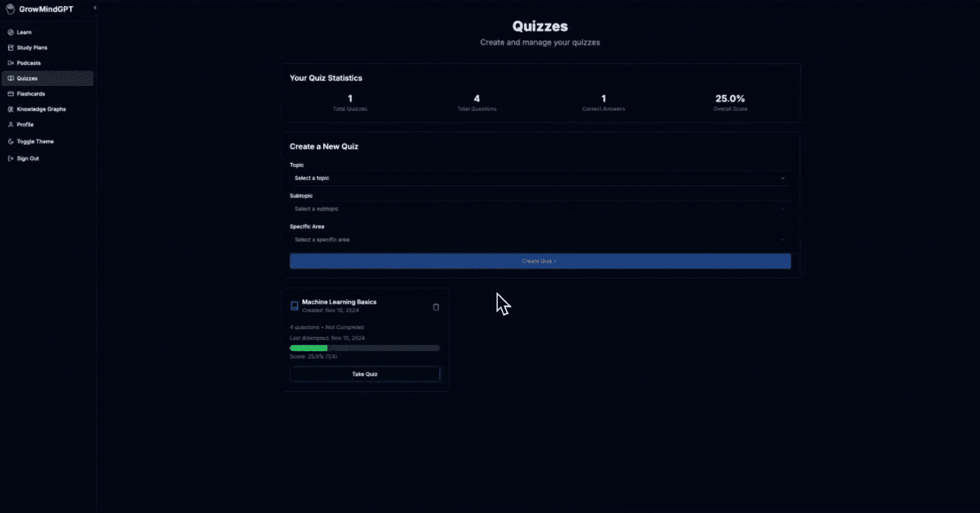Screen dimensions: 980x513
Task: Click 'Last Attempted: Nov 10, 2024' text
Action: coord(328,338)
